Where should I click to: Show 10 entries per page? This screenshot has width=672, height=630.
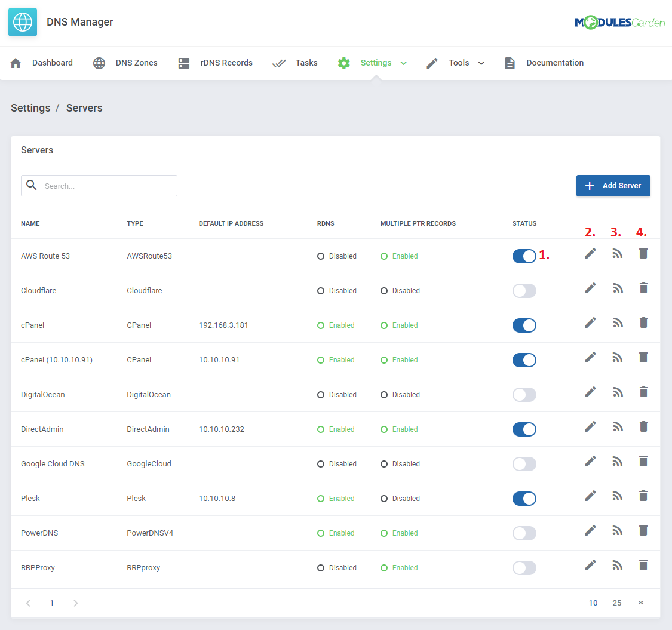(593, 603)
